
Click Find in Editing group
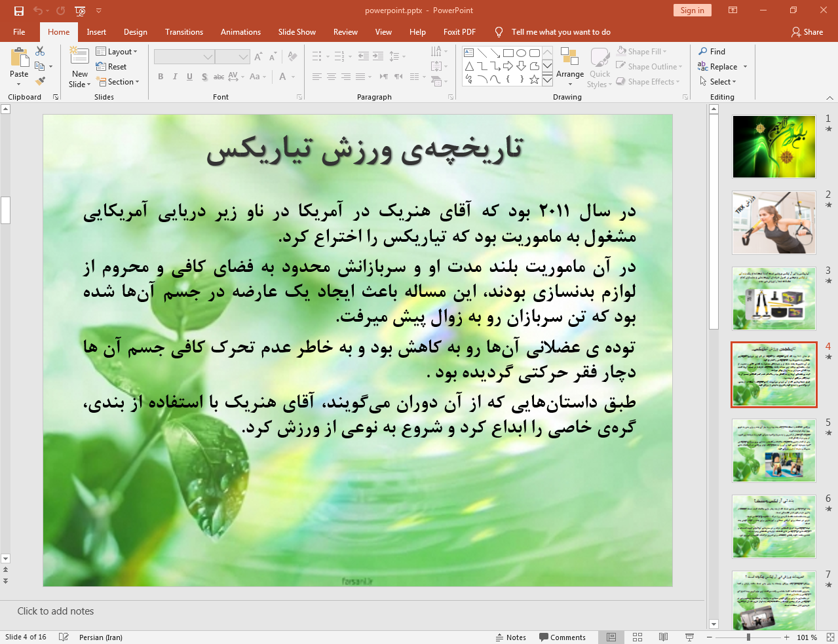click(x=712, y=51)
